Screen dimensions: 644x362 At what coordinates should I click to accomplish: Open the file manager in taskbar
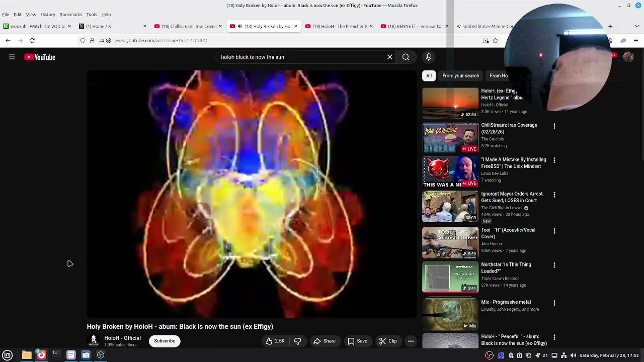(x=27, y=355)
